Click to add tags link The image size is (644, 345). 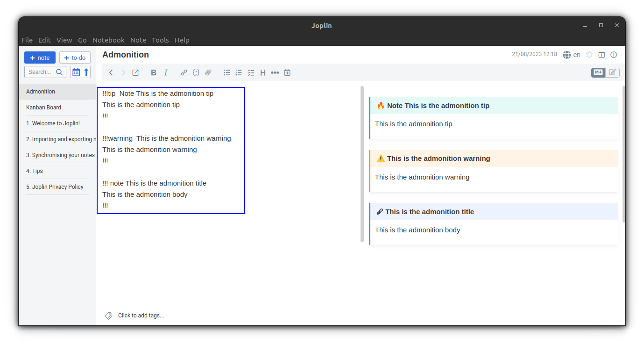tap(141, 316)
